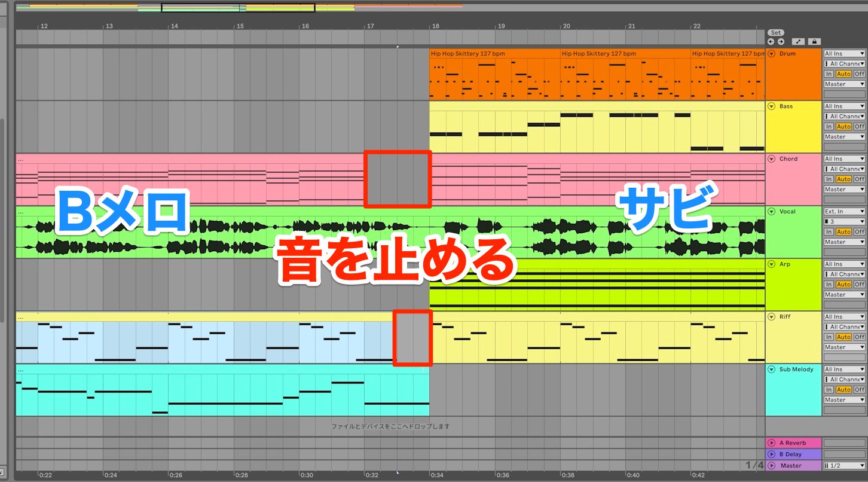
Task: Click the Vocal track automation chooser box
Action: pyautogui.click(x=845, y=252)
